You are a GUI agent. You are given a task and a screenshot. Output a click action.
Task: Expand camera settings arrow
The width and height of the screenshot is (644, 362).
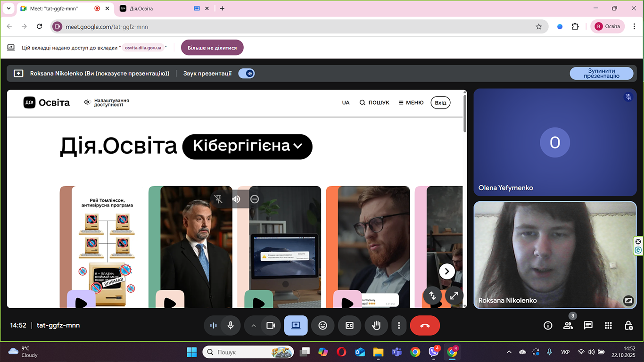(254, 325)
